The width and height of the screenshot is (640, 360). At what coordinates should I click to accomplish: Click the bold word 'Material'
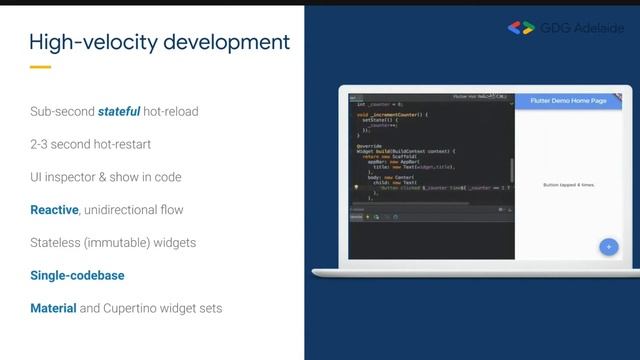click(53, 308)
